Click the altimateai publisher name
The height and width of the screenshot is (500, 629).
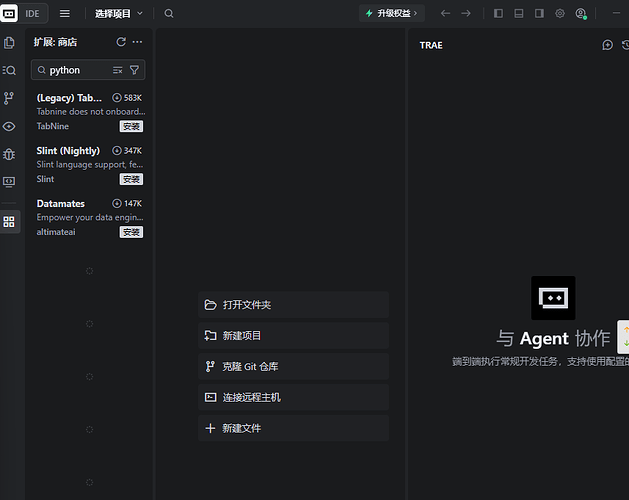56,232
